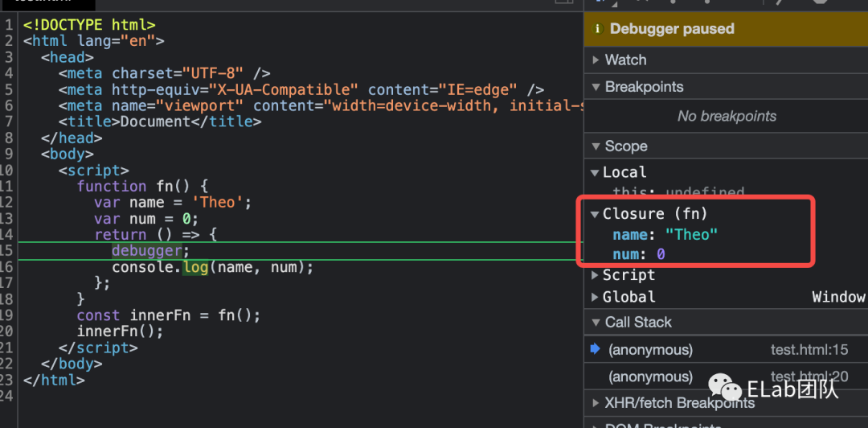Screen dimensions: 868x428
Task: Click the opening "<script>" tag line
Action: pos(93,171)
